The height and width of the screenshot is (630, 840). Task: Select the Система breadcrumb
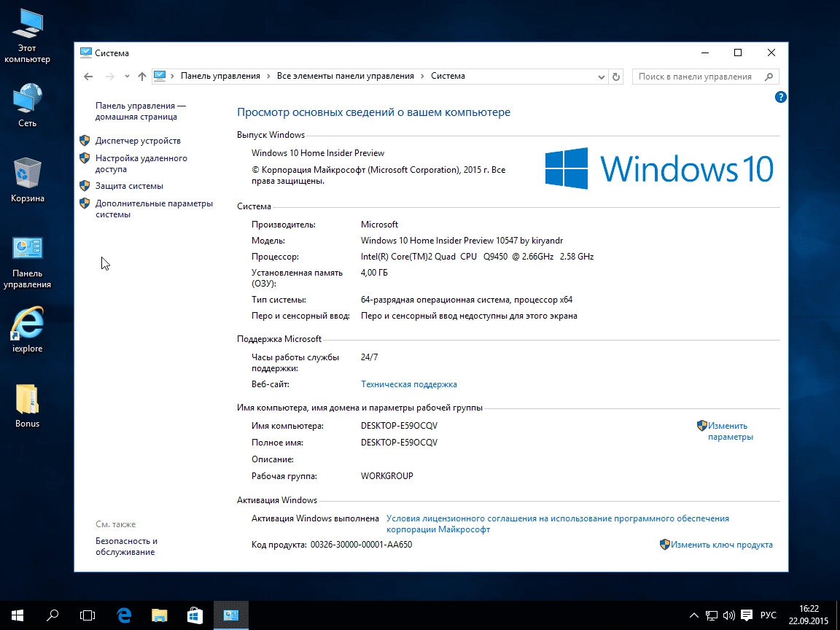pos(448,76)
